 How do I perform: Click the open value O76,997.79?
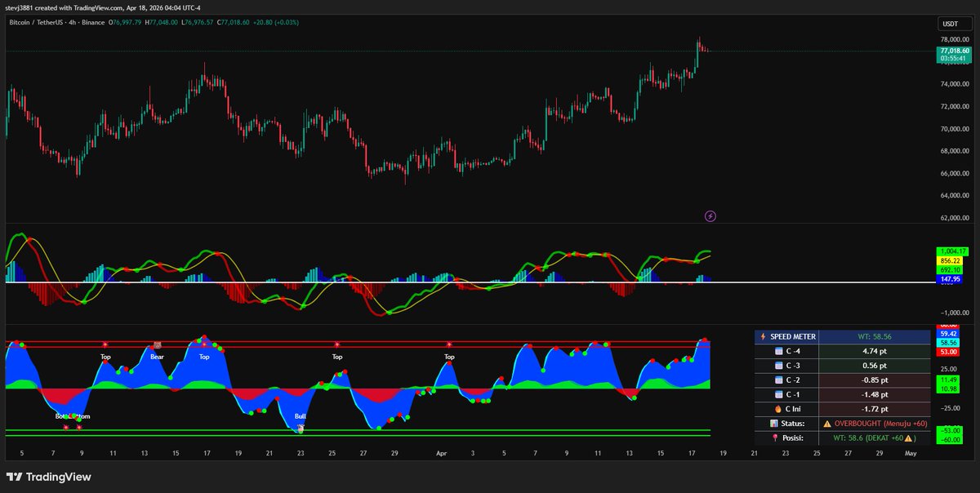coord(123,22)
